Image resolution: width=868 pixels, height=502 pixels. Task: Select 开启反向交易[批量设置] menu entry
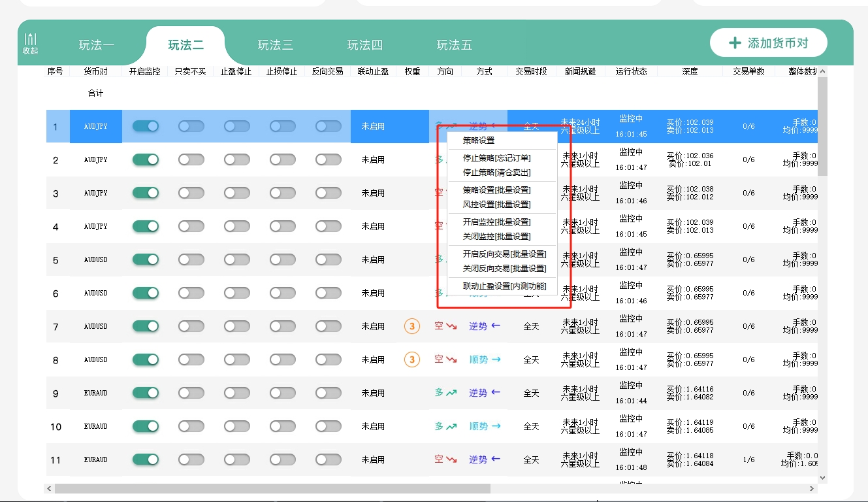502,254
